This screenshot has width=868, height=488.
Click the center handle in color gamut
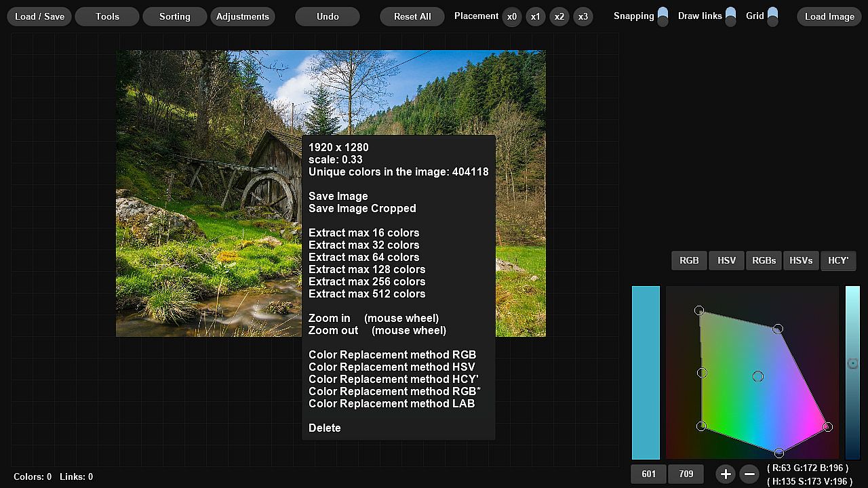tap(758, 376)
